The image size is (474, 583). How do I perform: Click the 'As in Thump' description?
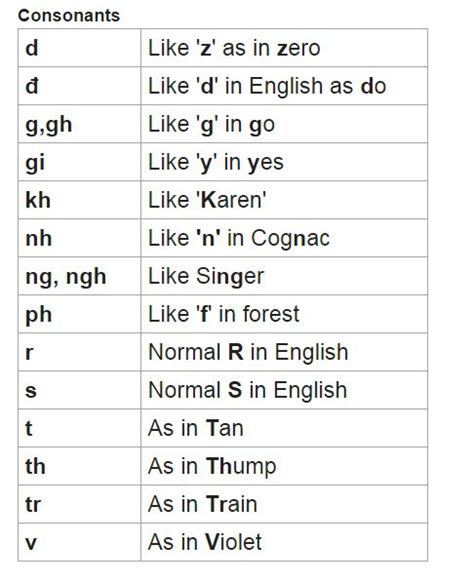coord(212,467)
